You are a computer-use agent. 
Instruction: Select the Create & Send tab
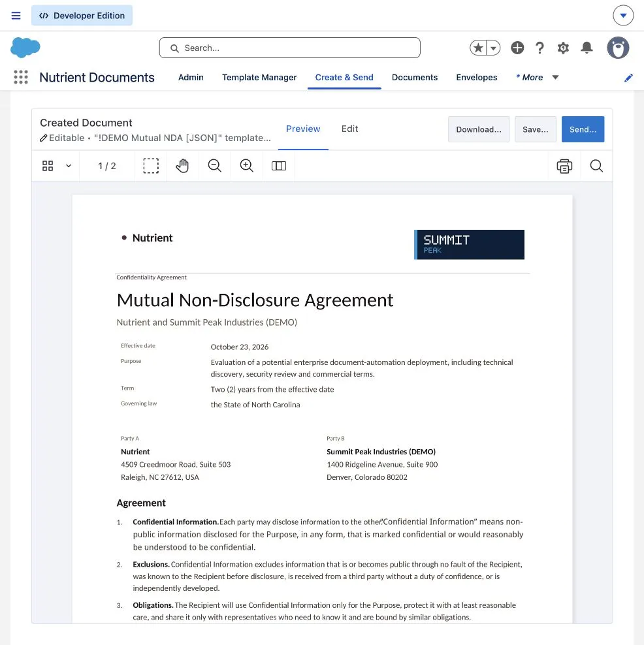click(344, 77)
